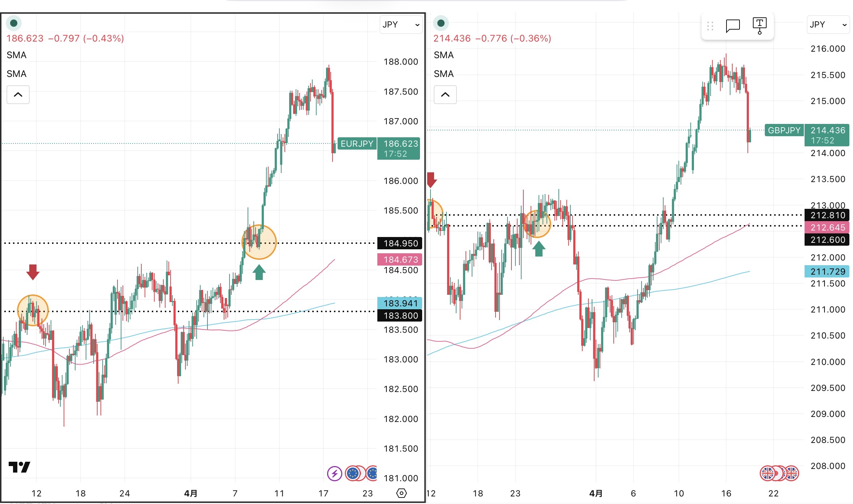Click the green status dot on EURJPY chart

pyautogui.click(x=14, y=23)
